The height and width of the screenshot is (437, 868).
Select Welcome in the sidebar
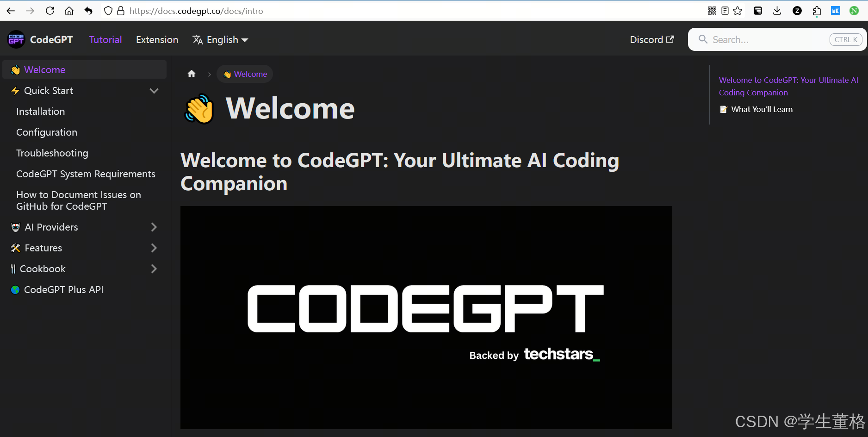[84, 69]
